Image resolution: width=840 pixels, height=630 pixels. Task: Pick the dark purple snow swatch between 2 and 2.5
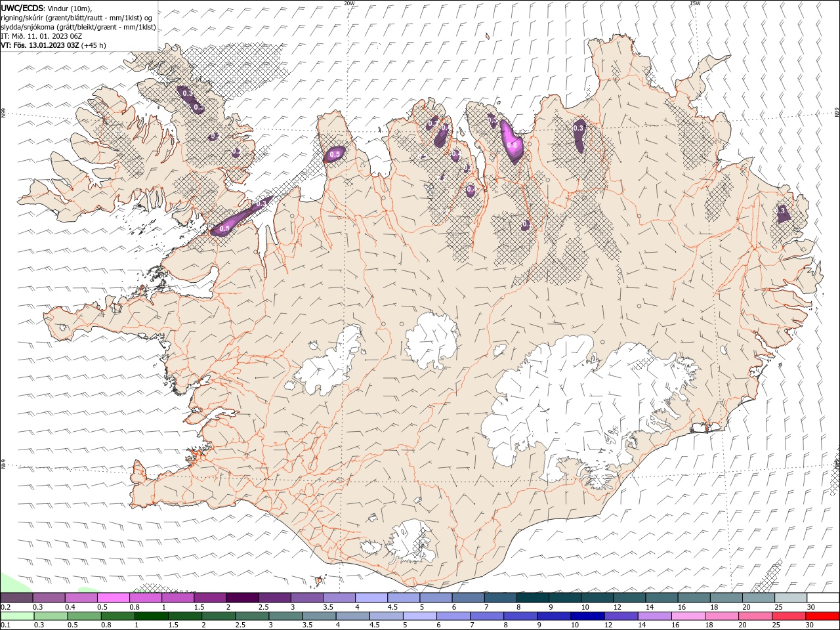pyautogui.click(x=242, y=597)
